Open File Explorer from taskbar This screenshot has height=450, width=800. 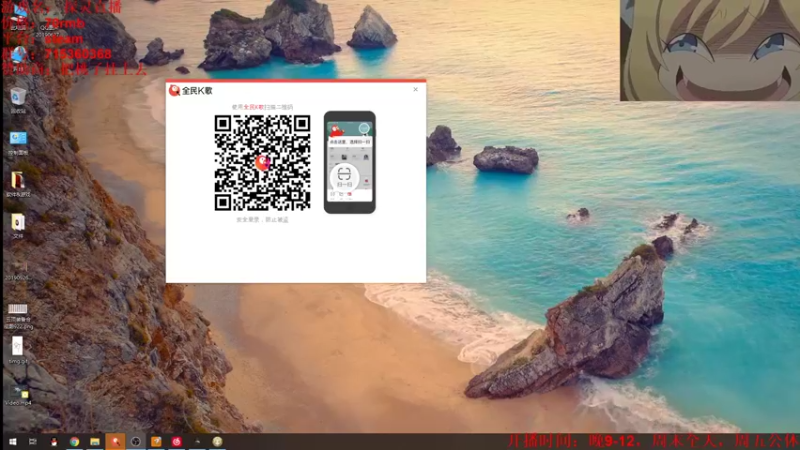[x=95, y=442]
